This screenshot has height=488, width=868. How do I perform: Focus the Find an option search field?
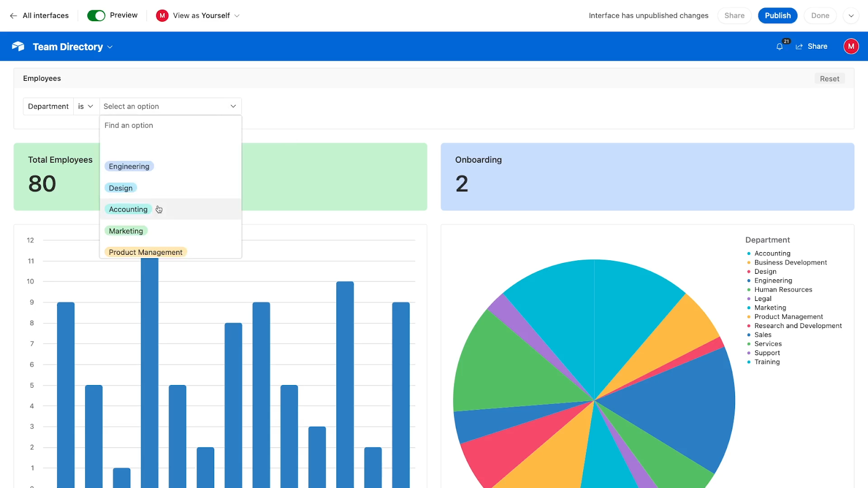170,125
